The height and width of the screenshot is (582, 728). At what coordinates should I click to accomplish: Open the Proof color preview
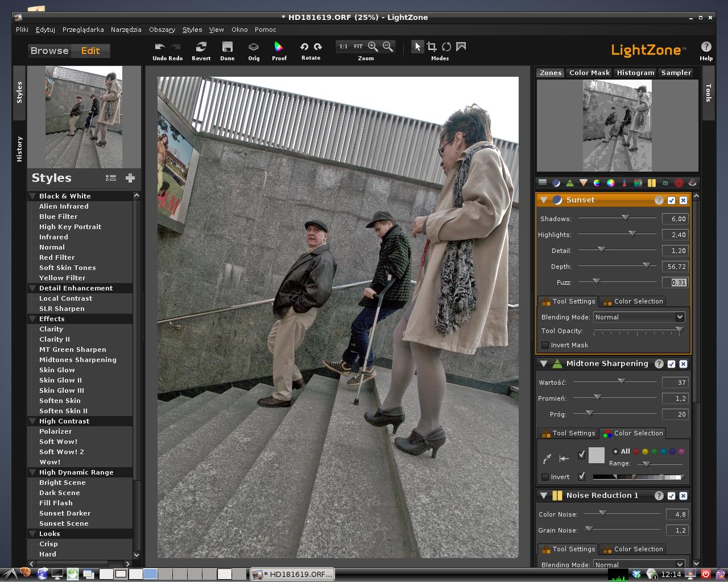click(x=279, y=47)
